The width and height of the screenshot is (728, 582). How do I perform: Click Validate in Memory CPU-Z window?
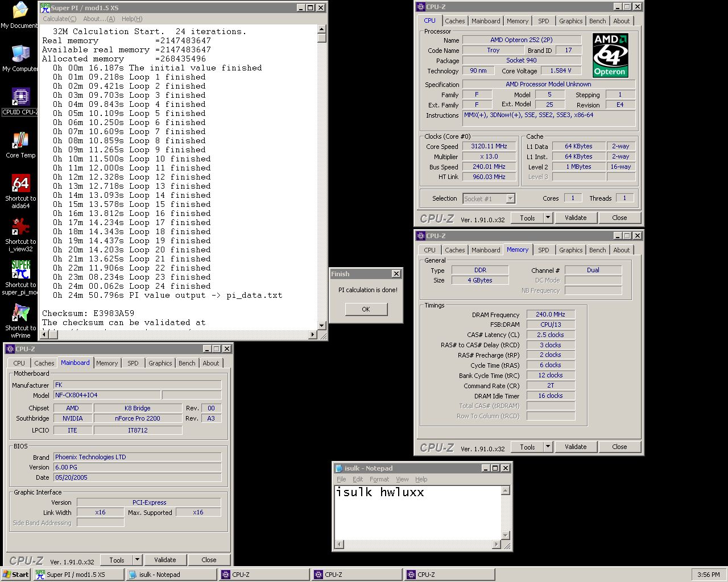click(x=576, y=447)
